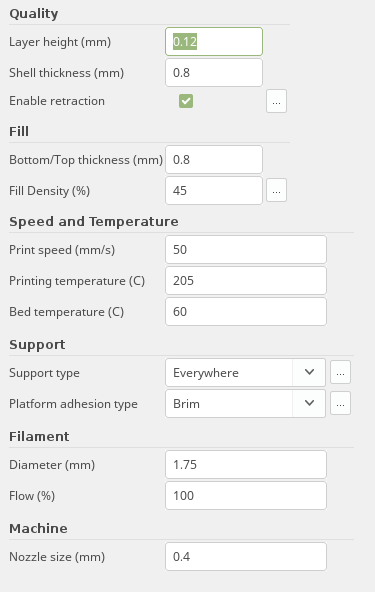Click the Print speed input field

(246, 250)
